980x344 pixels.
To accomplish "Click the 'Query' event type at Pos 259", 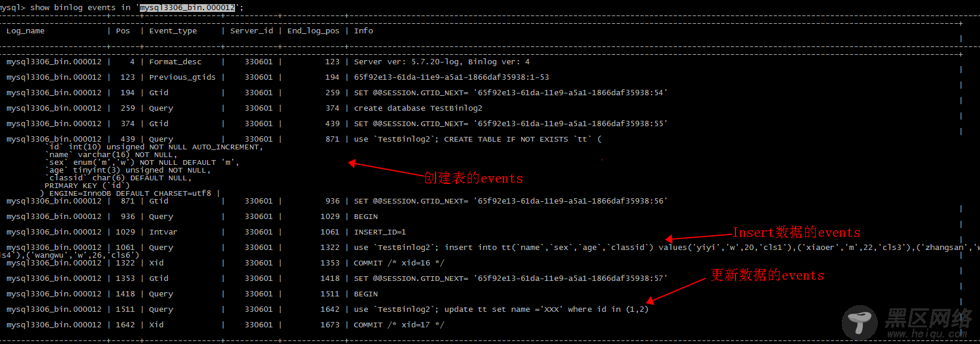I will (161, 108).
